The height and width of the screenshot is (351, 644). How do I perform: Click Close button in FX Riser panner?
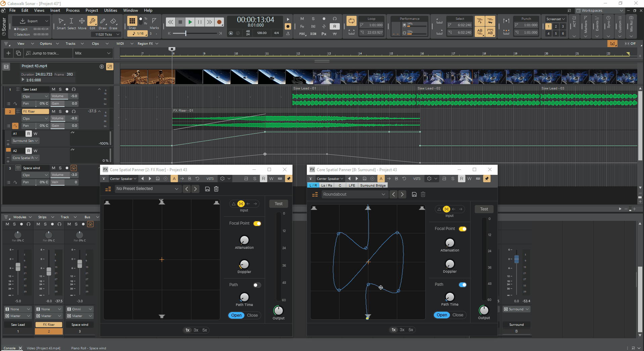(252, 315)
